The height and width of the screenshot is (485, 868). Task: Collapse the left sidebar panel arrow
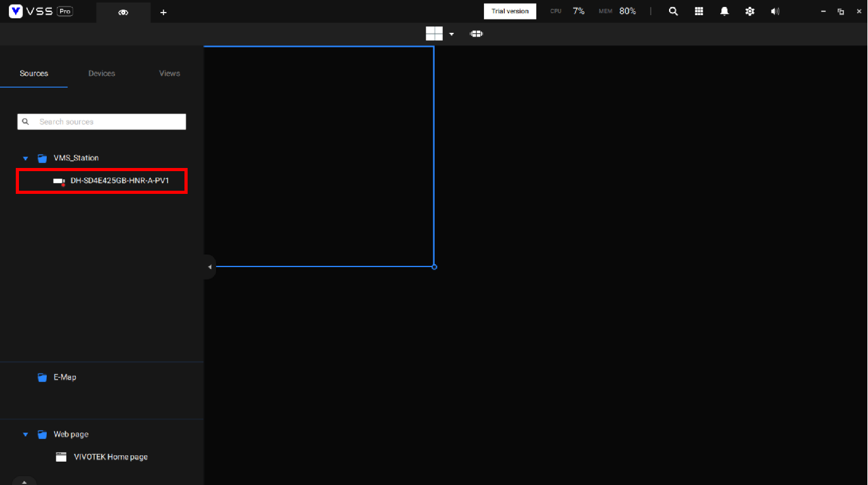pos(210,267)
